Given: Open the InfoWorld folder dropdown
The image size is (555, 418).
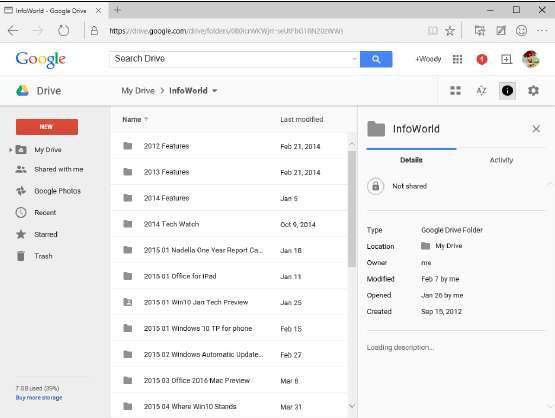Looking at the screenshot, I should tap(214, 91).
